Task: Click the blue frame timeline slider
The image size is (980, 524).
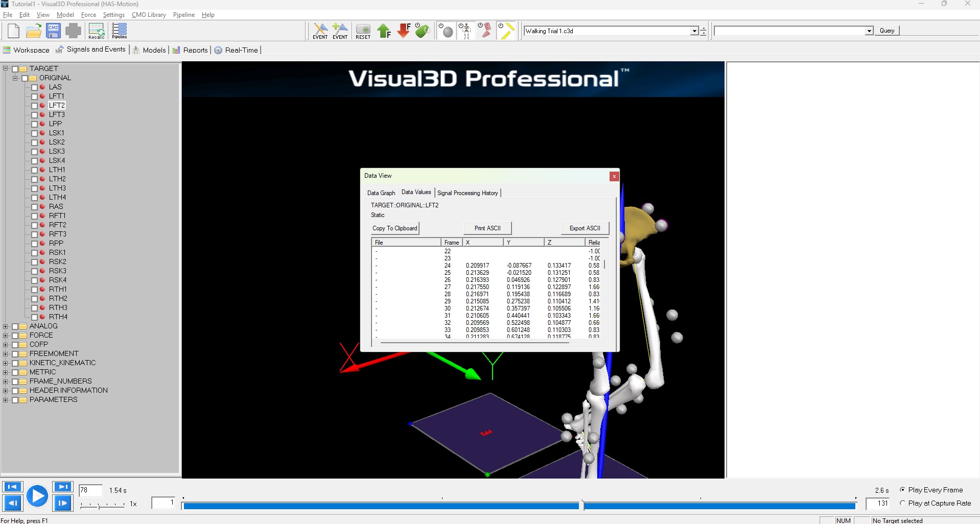Action: (x=519, y=506)
